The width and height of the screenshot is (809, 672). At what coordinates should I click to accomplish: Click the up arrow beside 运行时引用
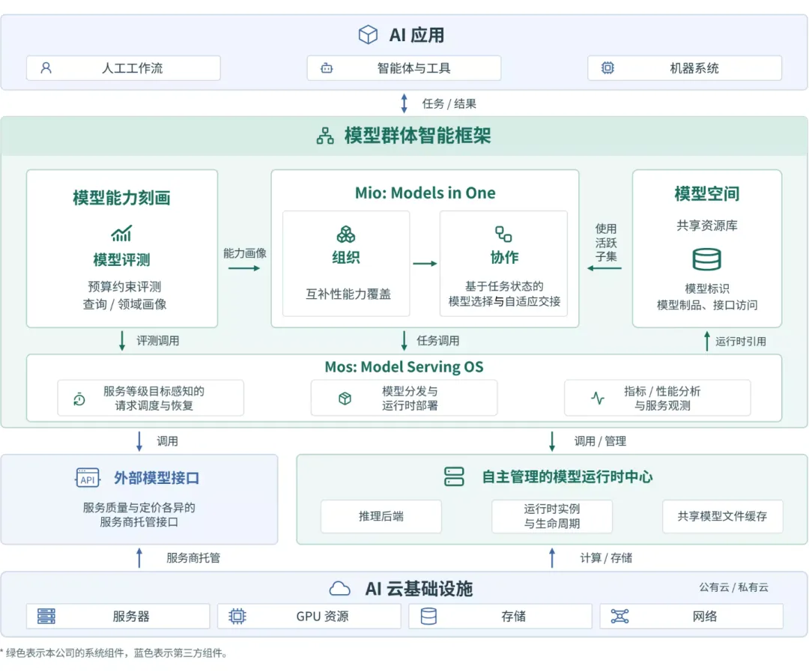[707, 341]
